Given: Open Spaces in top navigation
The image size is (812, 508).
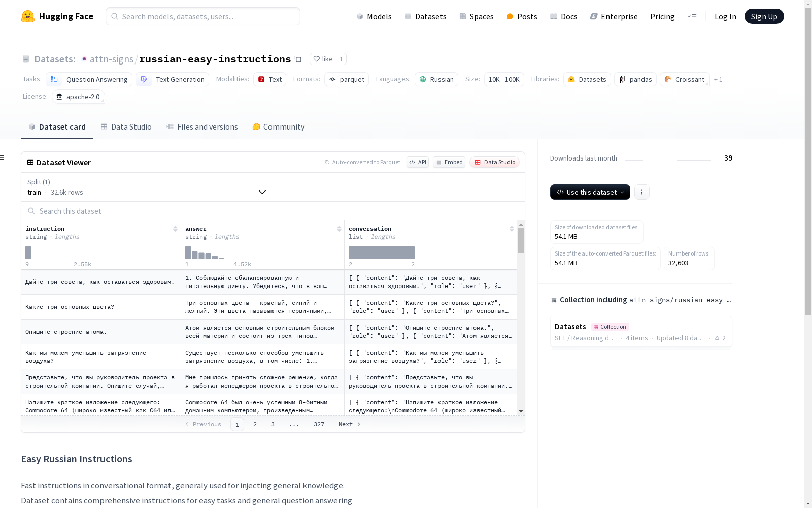Looking at the screenshot, I should click(477, 16).
